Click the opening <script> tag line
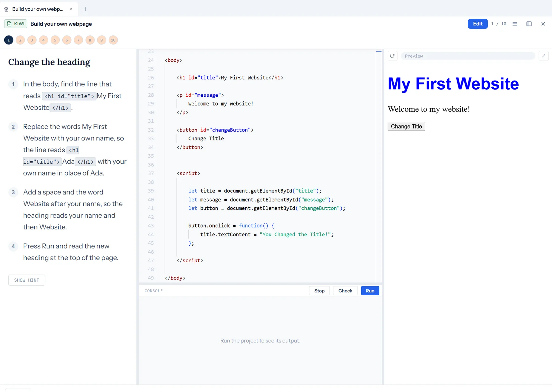The width and height of the screenshot is (552, 392). pyautogui.click(x=188, y=173)
